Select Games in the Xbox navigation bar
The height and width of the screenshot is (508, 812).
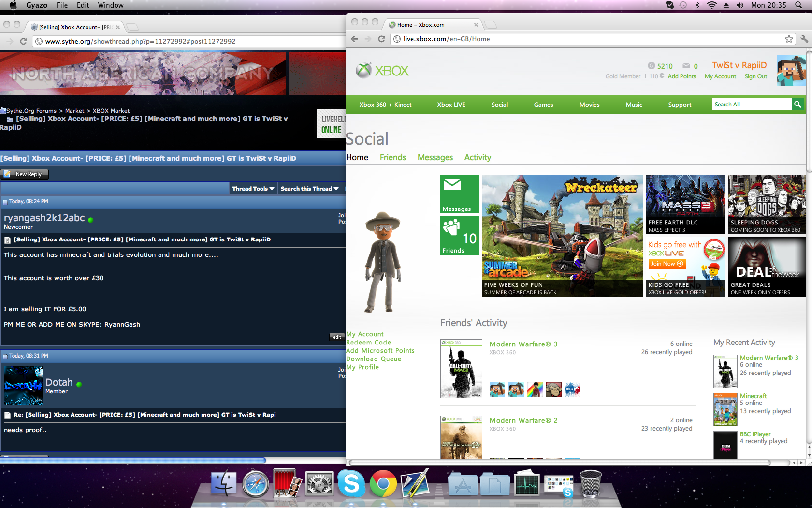click(543, 105)
